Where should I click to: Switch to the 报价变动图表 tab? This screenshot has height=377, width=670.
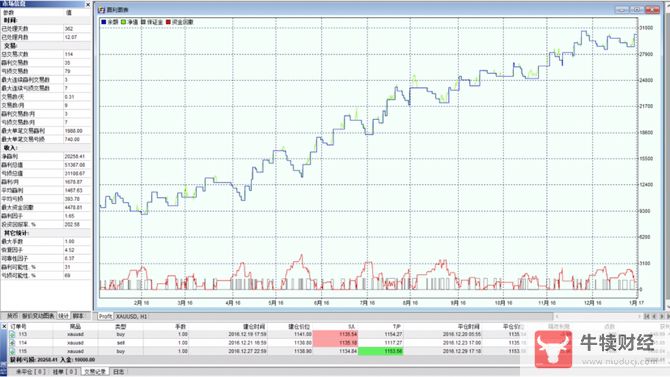pos(38,316)
